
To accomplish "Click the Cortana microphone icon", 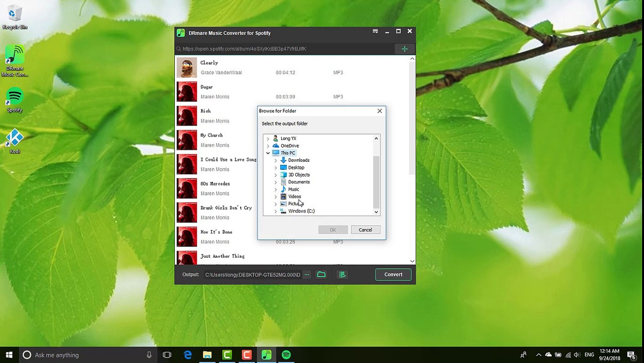I will tap(149, 355).
